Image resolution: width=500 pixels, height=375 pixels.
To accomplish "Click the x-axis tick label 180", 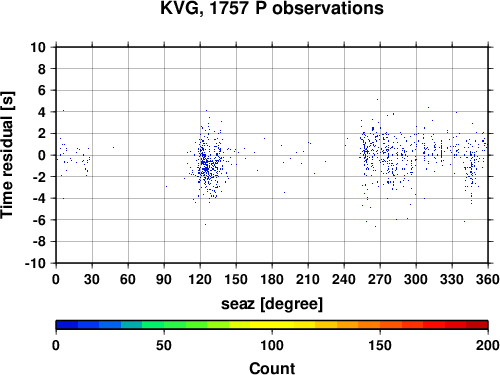I will pyautogui.click(x=272, y=279).
